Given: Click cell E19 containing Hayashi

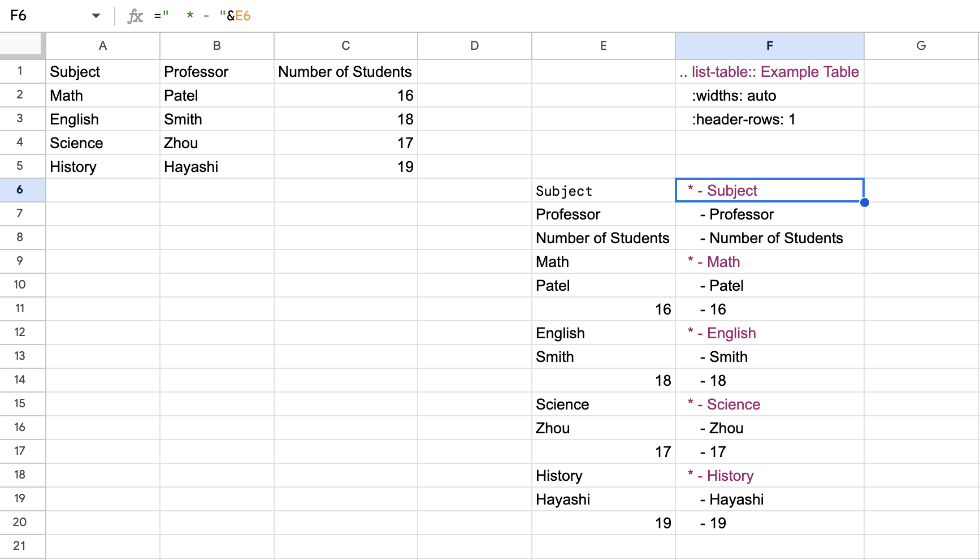Looking at the screenshot, I should (604, 499).
